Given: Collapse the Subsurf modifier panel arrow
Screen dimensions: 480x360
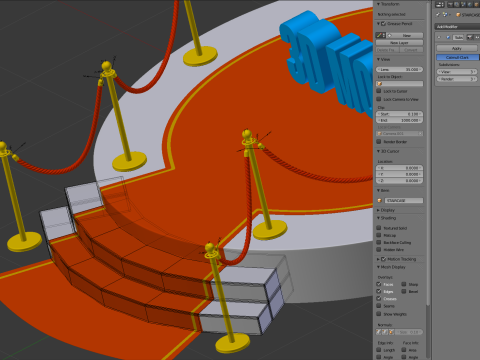Looking at the screenshot, I should tap(439, 37).
